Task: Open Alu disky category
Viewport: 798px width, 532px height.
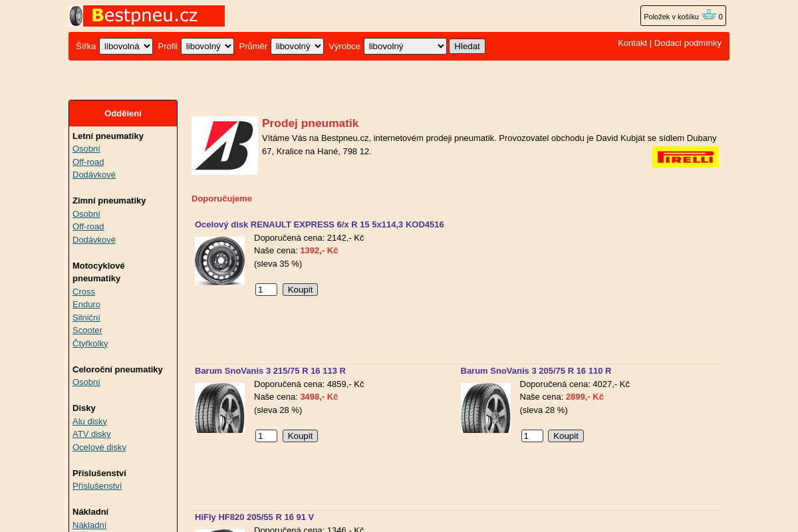Action: click(x=90, y=421)
